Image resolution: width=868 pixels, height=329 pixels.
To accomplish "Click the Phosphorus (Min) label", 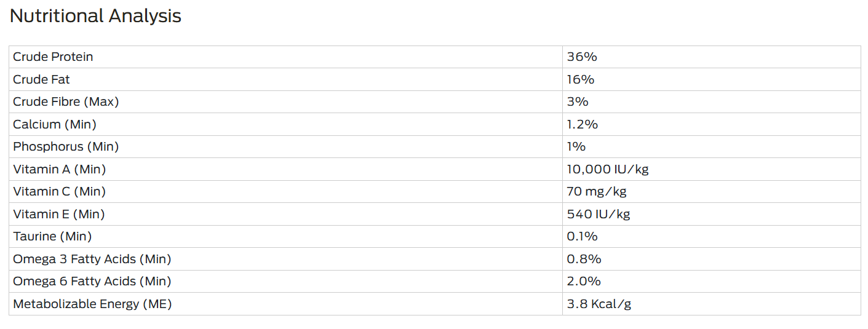I will (66, 146).
